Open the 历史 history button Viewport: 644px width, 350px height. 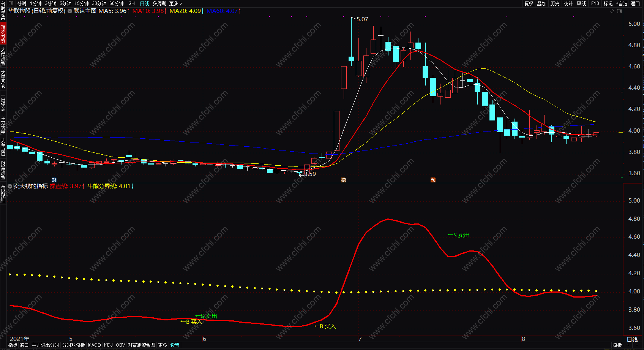(555, 3)
